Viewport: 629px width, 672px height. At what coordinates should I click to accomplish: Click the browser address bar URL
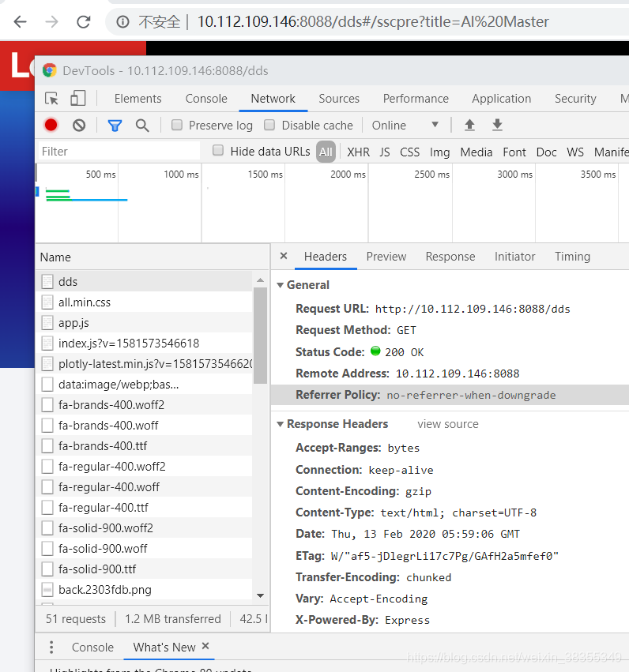pyautogui.click(x=373, y=21)
